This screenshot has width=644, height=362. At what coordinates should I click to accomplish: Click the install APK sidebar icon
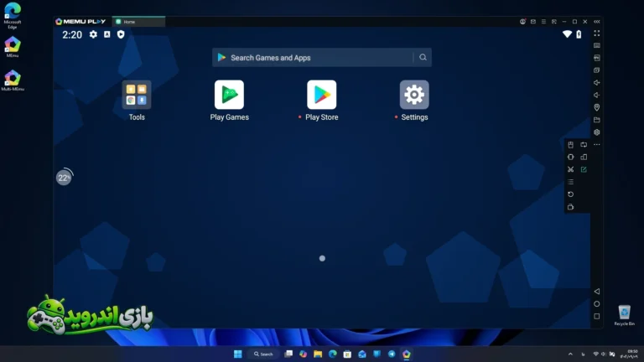597,58
